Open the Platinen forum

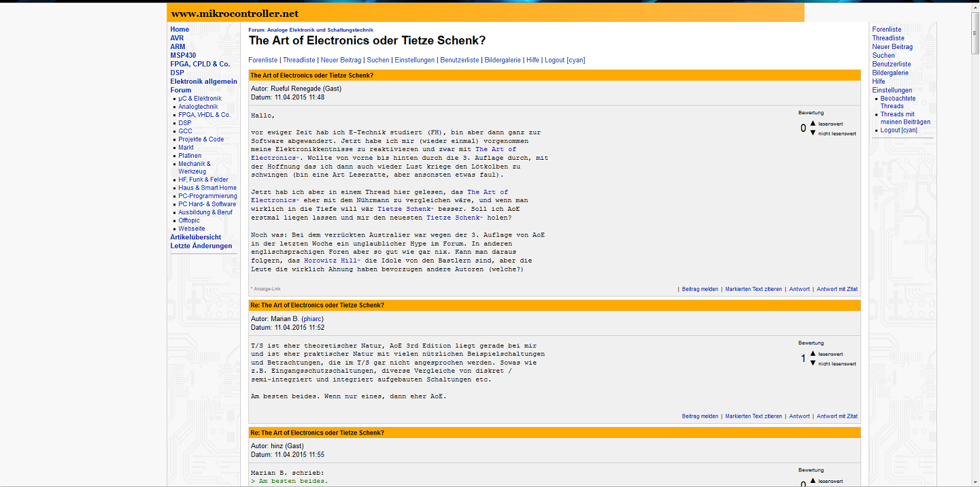click(x=190, y=156)
